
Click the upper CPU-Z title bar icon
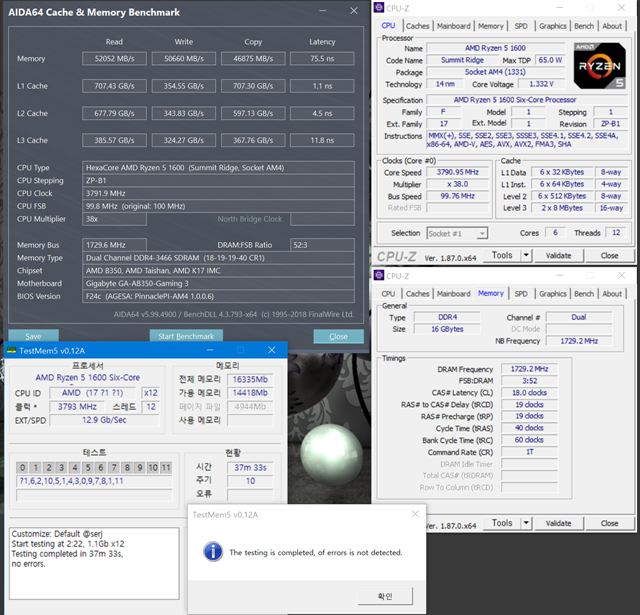click(379, 8)
